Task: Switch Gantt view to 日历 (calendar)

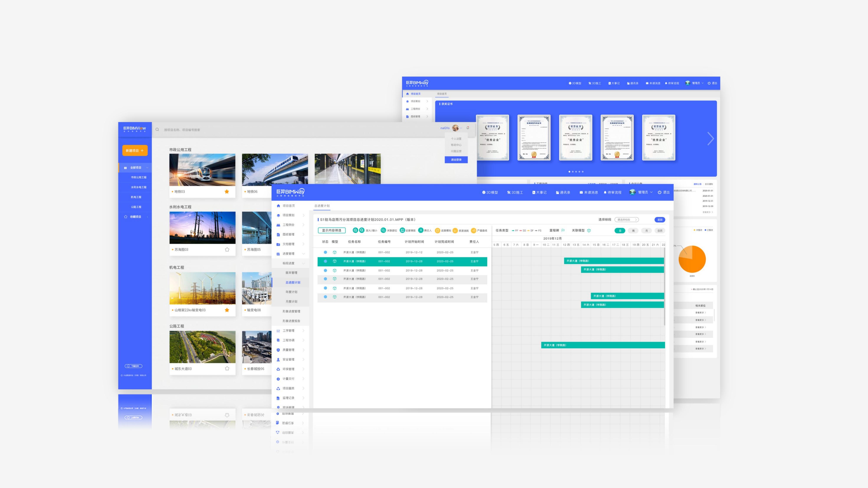Action: 660,231
